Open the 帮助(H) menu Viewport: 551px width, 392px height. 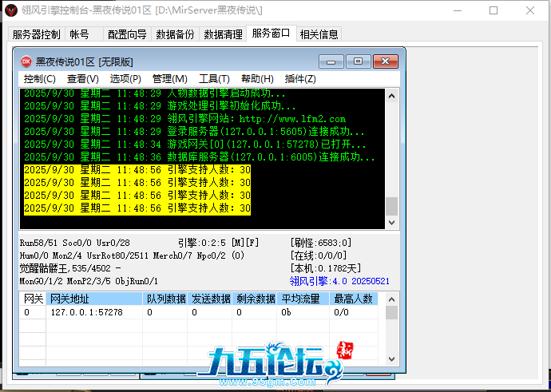(257, 79)
